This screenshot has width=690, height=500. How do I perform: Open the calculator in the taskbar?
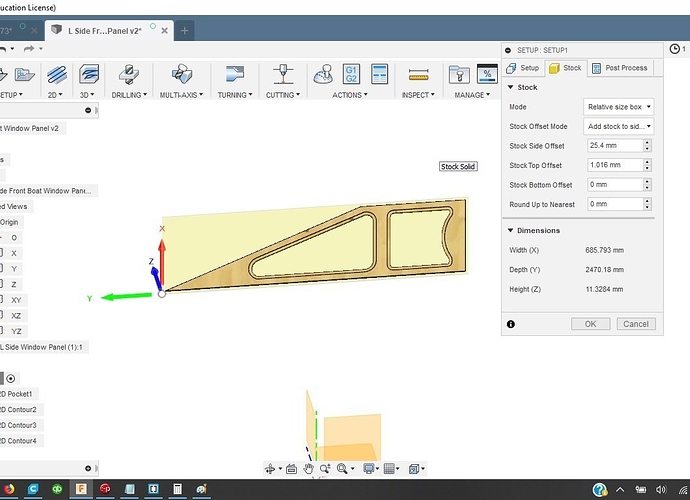pyautogui.click(x=177, y=489)
